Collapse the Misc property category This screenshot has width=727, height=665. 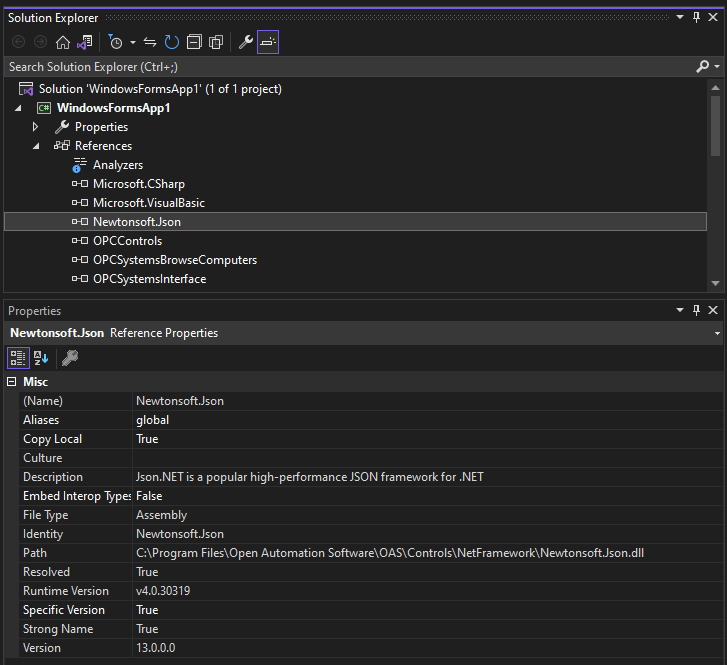point(12,382)
